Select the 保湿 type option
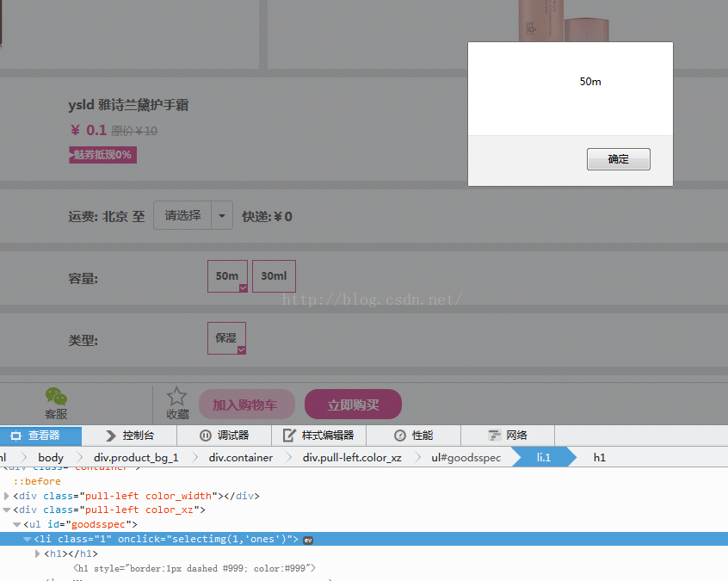Screen dimensions: 728x581 226,338
